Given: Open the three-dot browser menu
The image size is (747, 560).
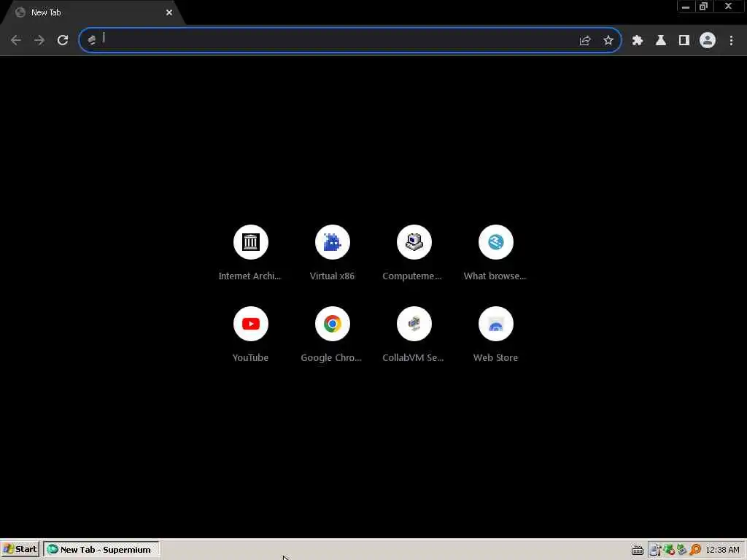Looking at the screenshot, I should (731, 41).
